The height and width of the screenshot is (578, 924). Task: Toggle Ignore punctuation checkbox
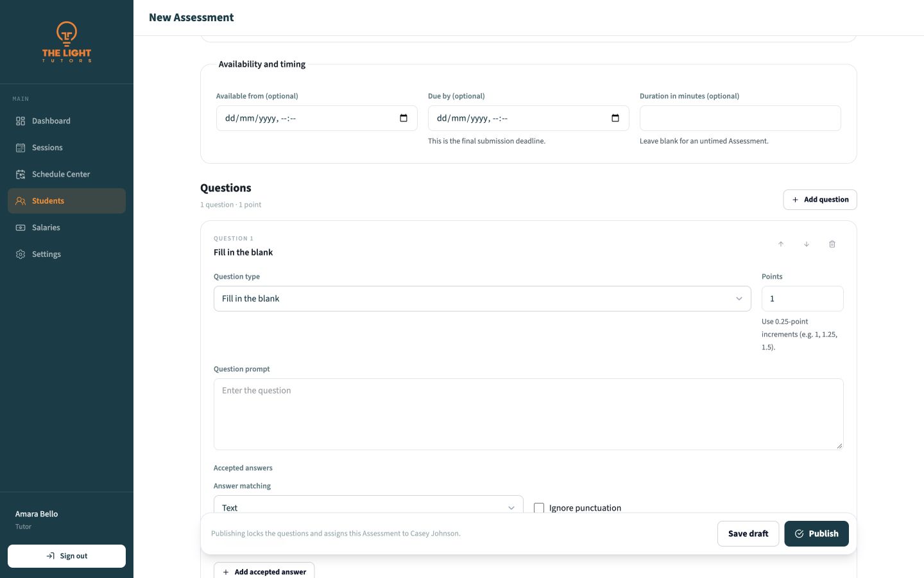point(539,508)
